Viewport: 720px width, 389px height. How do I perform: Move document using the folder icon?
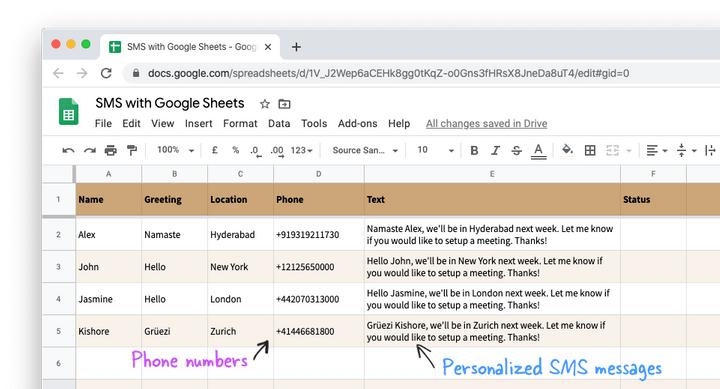[x=284, y=104]
